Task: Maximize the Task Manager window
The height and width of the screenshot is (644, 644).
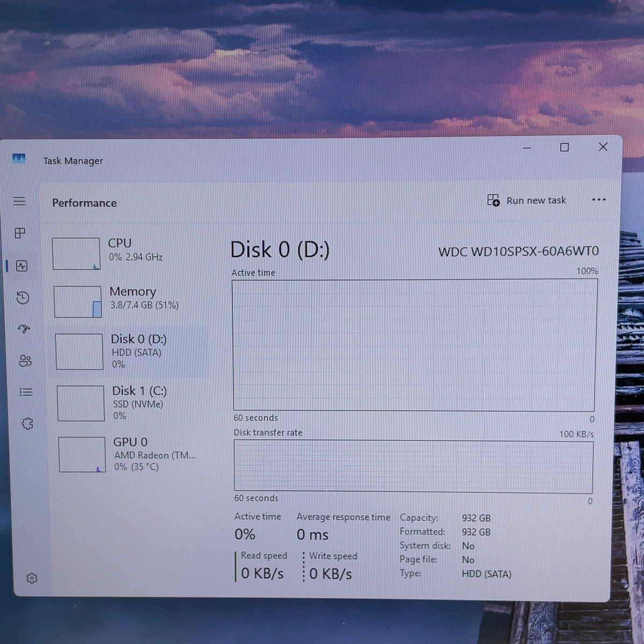Action: click(565, 147)
